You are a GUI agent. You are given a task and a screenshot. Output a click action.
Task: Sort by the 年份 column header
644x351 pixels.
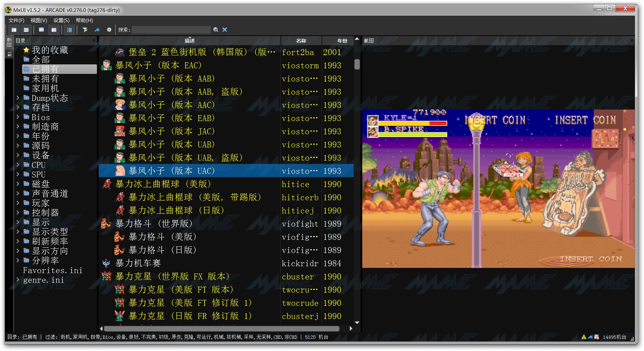pyautogui.click(x=338, y=41)
